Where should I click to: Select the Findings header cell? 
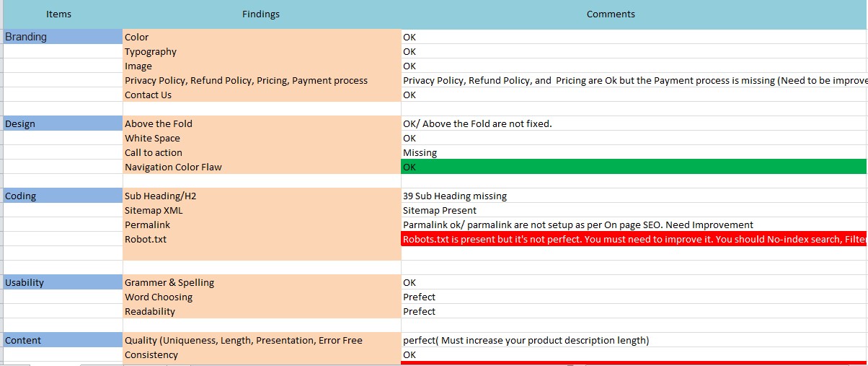(261, 14)
